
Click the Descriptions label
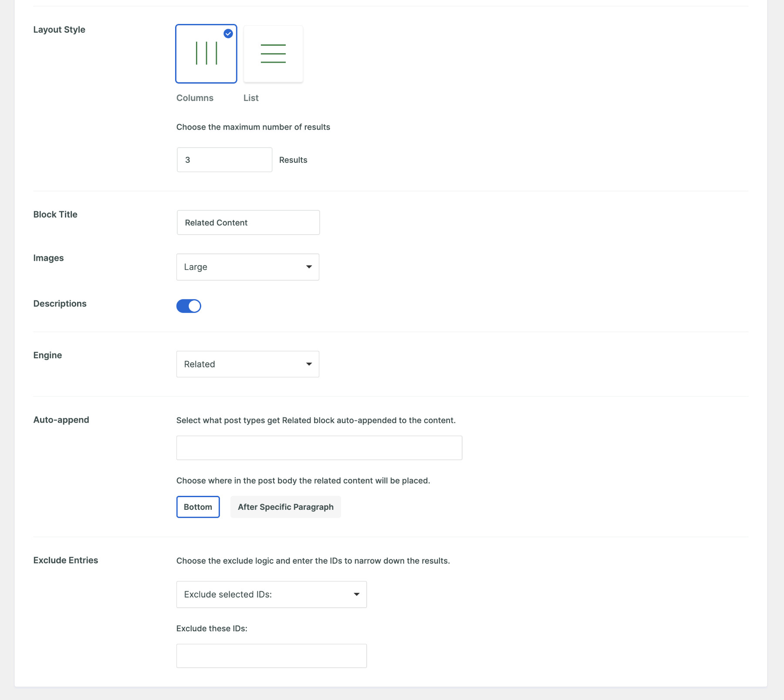pos(60,303)
